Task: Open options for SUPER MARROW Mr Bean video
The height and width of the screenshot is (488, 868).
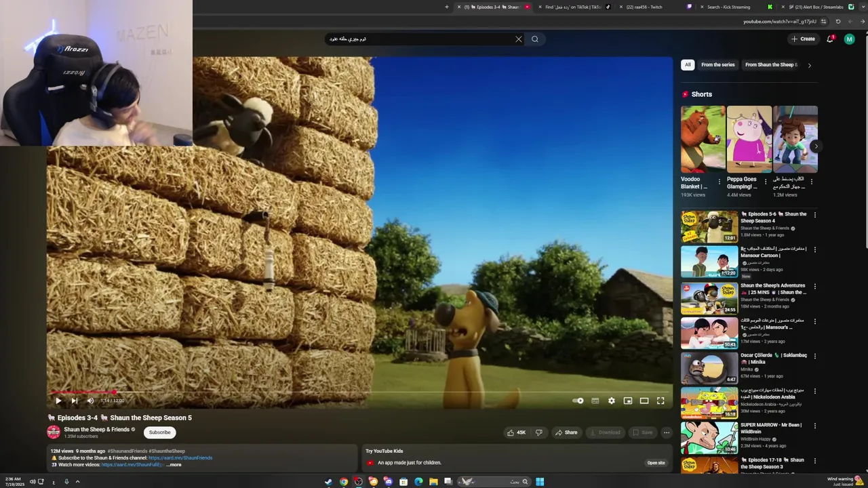Action: pyautogui.click(x=815, y=426)
